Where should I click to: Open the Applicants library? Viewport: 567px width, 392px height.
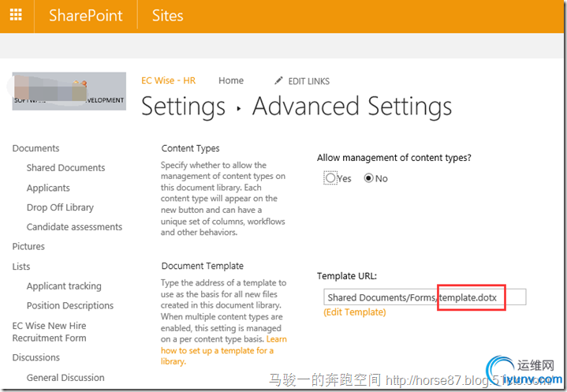48,188
